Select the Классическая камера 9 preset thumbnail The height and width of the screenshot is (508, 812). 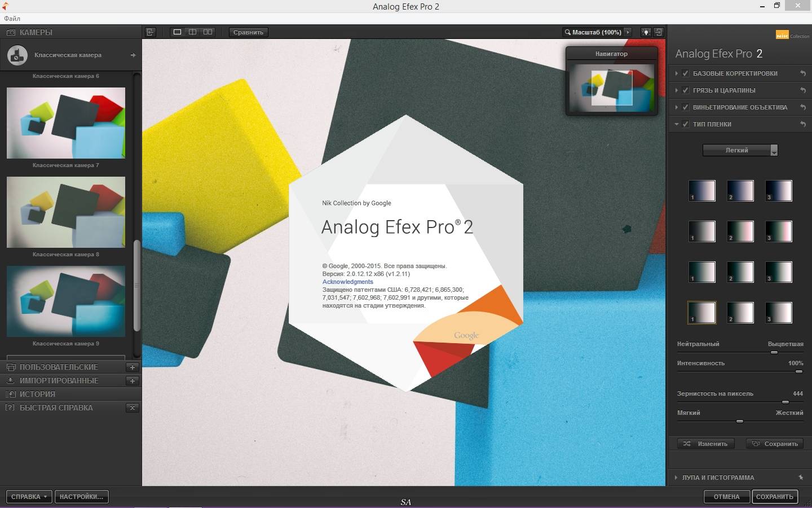66,301
